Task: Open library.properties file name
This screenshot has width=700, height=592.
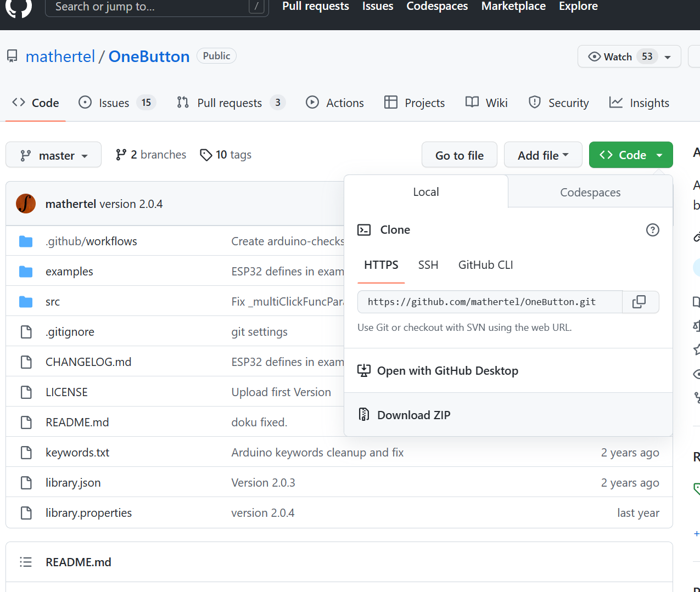Action: point(88,513)
